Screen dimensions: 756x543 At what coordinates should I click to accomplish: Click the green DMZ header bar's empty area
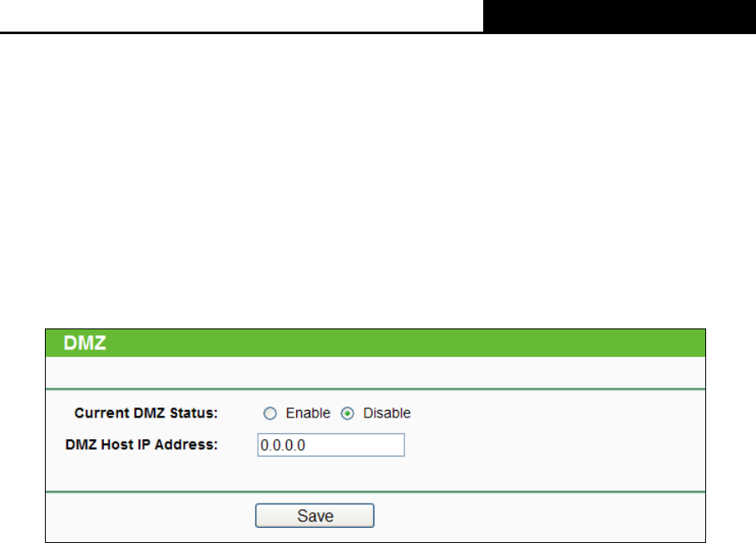[x=405, y=343]
